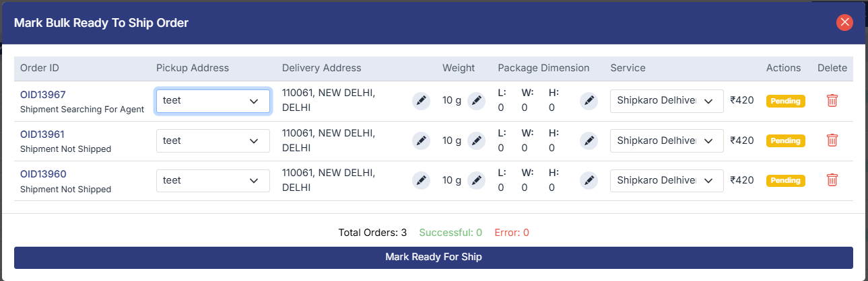Expand service dropdown for order OID13960
The width and height of the screenshot is (868, 281).
pyautogui.click(x=667, y=180)
